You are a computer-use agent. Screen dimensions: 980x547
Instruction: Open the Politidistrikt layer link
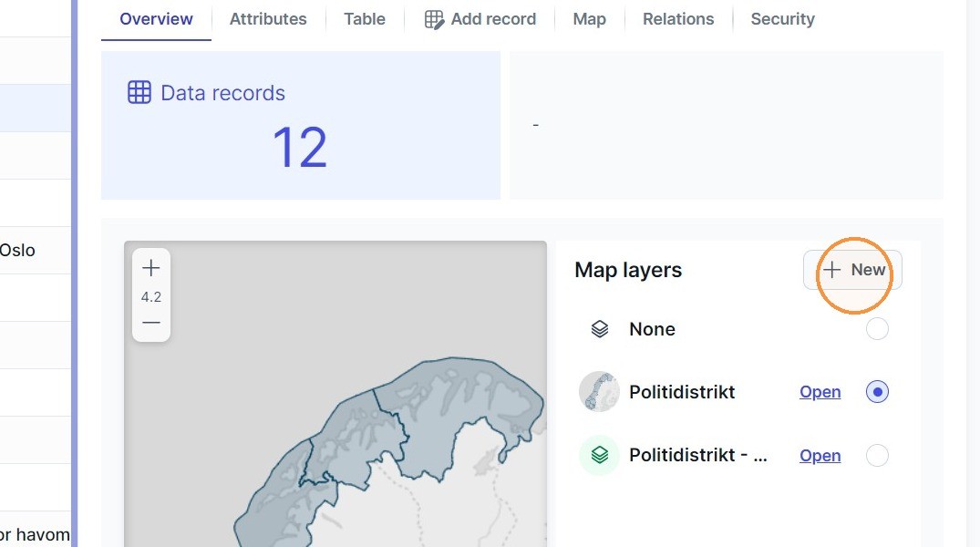pos(820,392)
